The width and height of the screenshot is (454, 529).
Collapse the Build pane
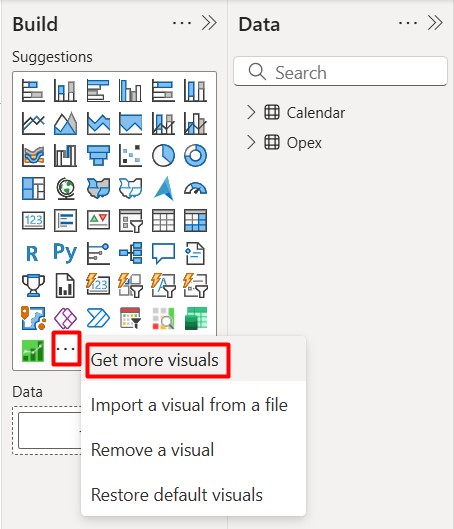(x=209, y=23)
